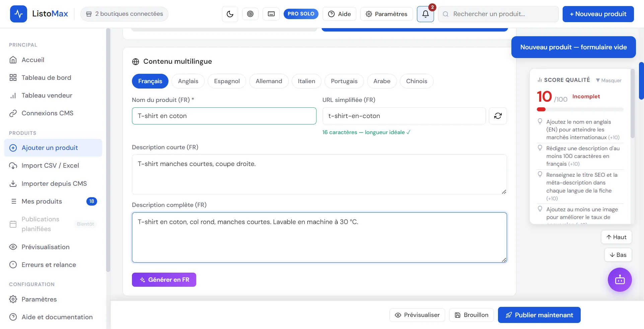Jump to top with Haut button

pos(617,237)
